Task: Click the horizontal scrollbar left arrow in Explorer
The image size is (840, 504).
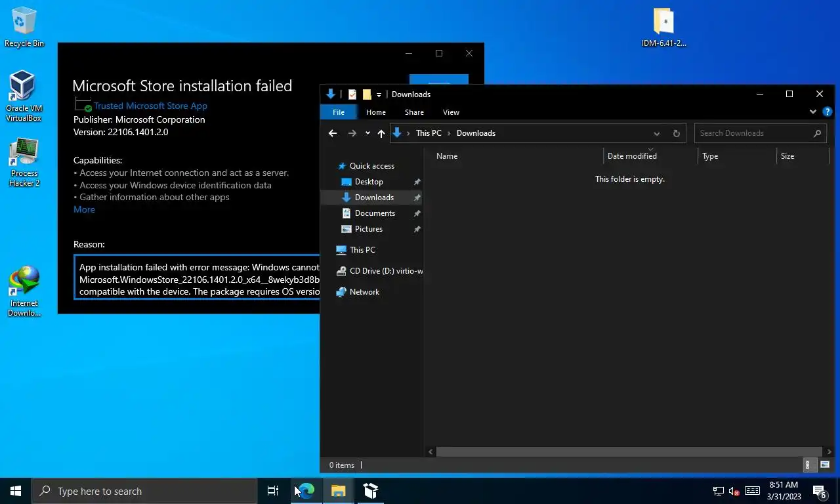Action: pos(431,451)
